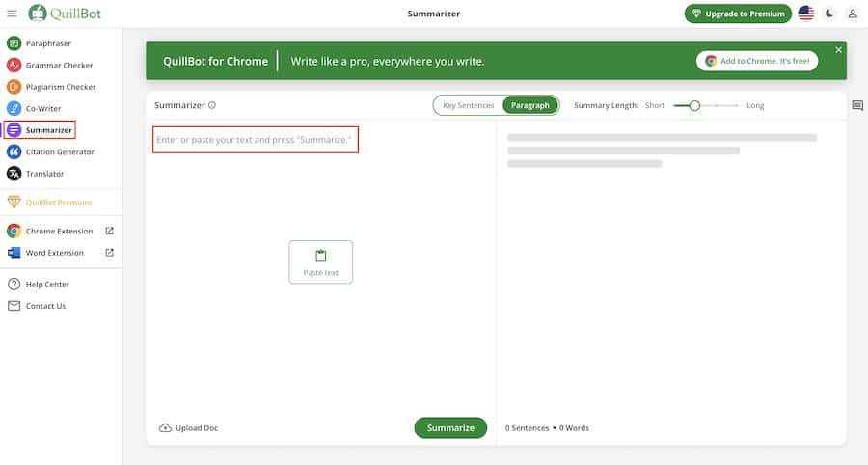The image size is (868, 465).
Task: Open Chrome Extension external link arrow
Action: coord(110,231)
